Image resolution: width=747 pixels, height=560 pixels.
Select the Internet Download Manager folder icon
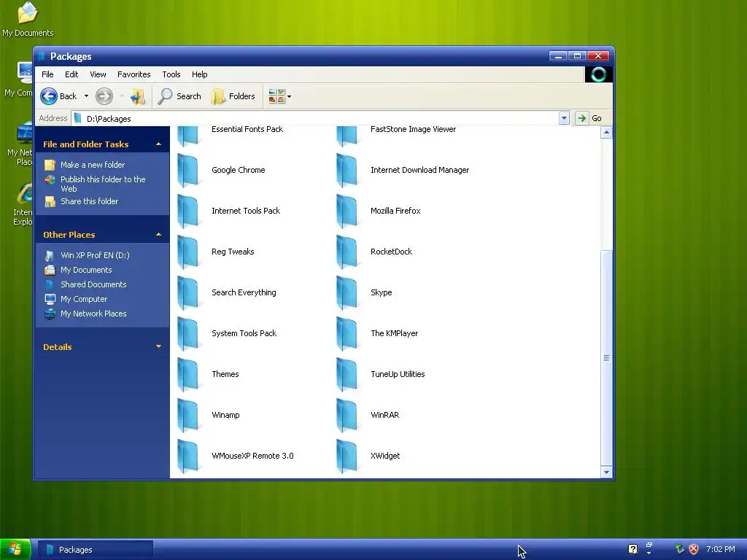pos(347,170)
